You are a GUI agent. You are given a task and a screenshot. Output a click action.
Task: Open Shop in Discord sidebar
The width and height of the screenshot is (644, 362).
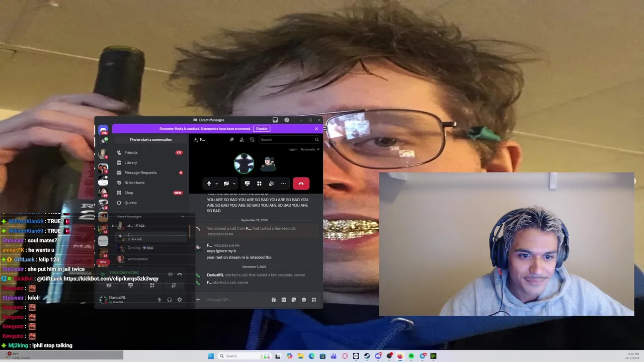[149, 193]
